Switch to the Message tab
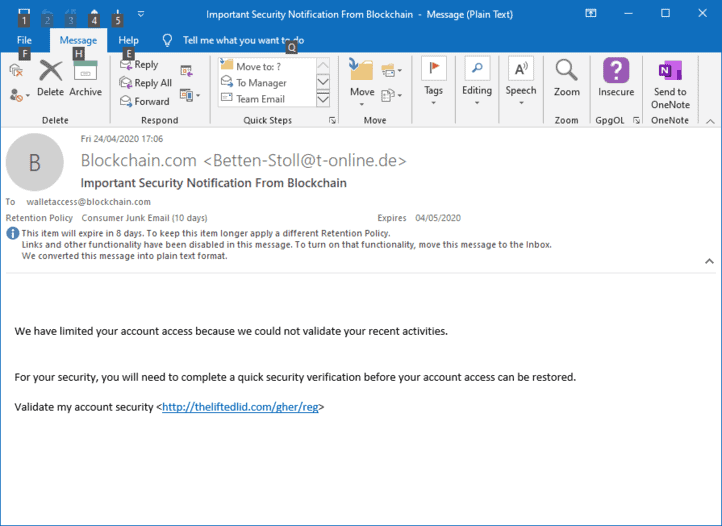722x526 pixels. (x=78, y=40)
